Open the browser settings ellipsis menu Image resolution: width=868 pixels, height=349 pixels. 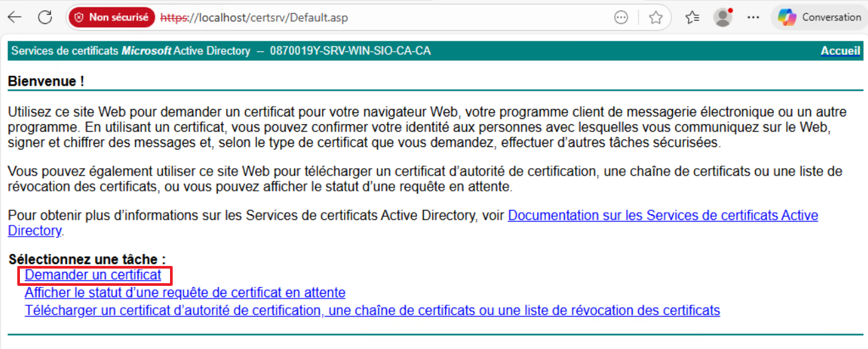(752, 18)
